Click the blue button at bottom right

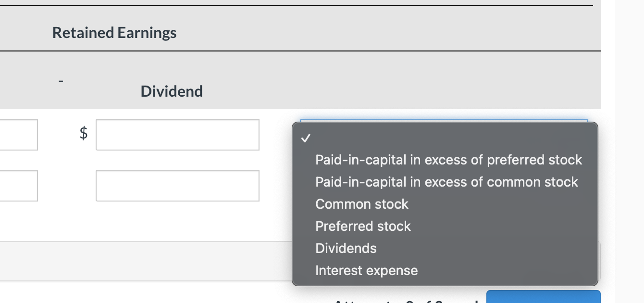click(x=543, y=299)
